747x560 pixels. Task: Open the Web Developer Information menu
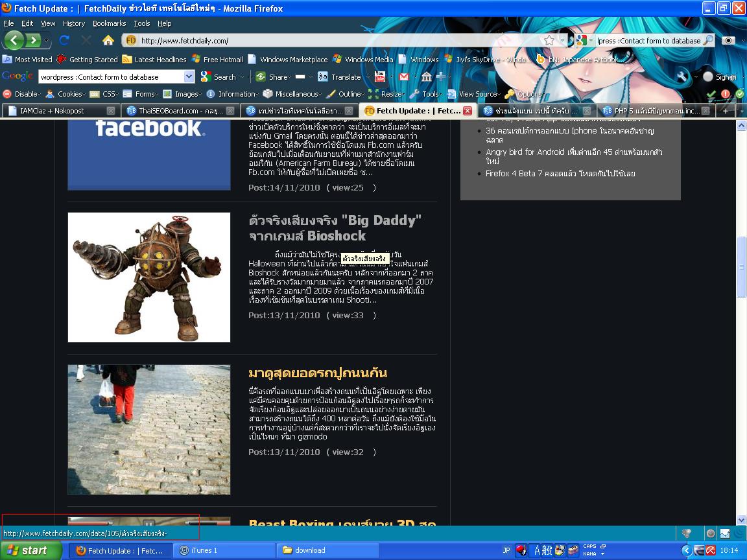coord(233,94)
